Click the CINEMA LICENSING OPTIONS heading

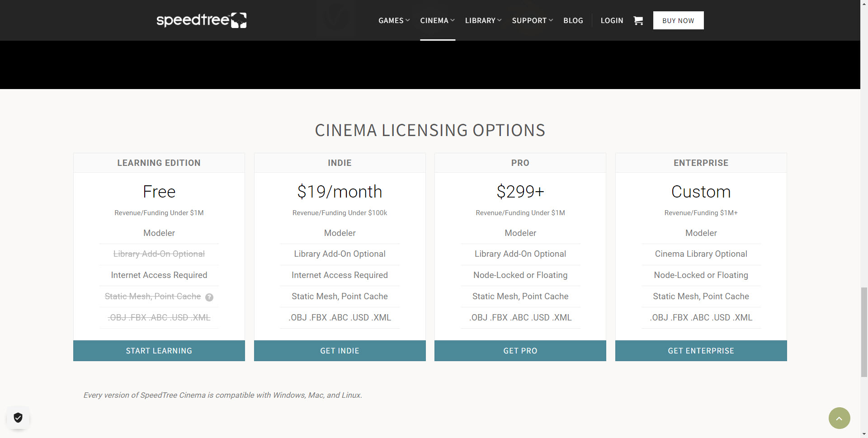(x=430, y=131)
